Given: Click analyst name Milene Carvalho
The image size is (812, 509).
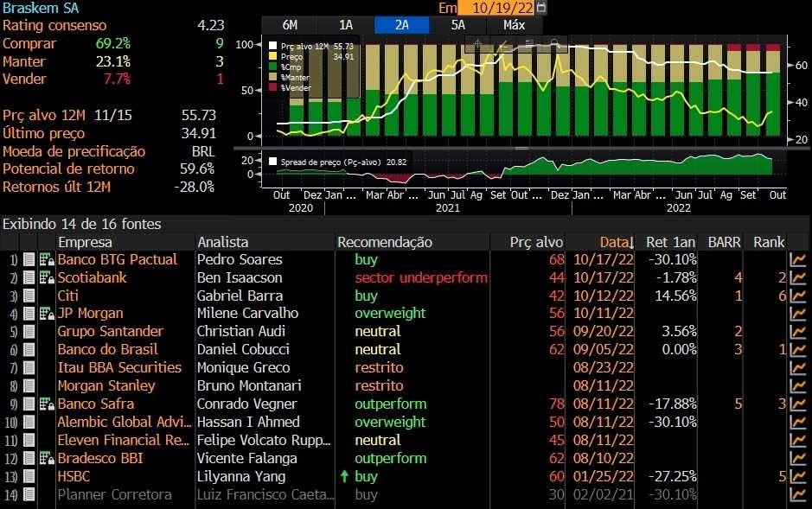Looking at the screenshot, I should click(x=247, y=314).
